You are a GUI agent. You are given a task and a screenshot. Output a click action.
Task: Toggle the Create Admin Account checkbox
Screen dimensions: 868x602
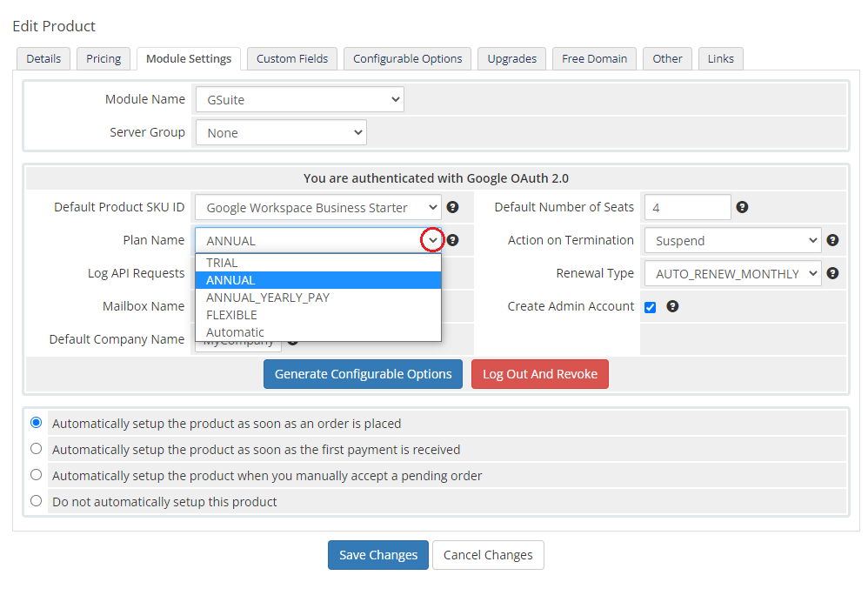[650, 307]
